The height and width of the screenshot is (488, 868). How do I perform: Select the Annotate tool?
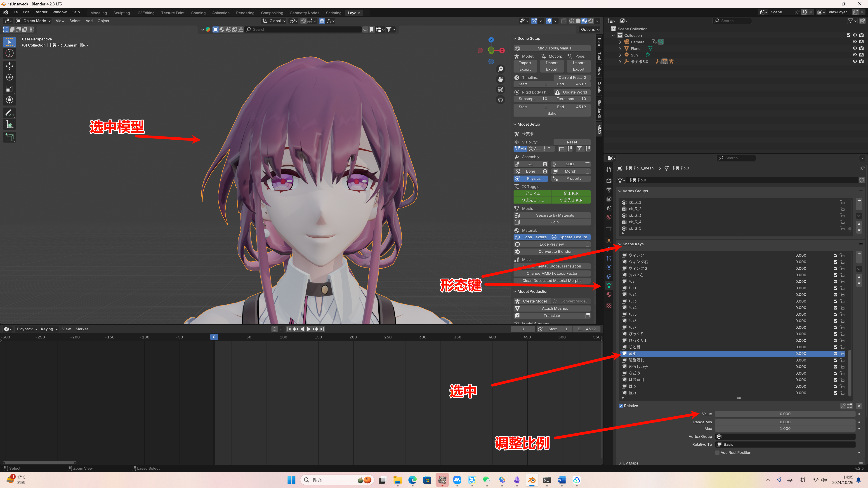9,113
